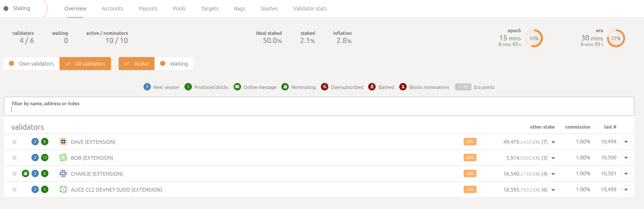Screen dimensions: 644x209
Task: Expand DAVE's other stake nominators list
Action: point(553,142)
